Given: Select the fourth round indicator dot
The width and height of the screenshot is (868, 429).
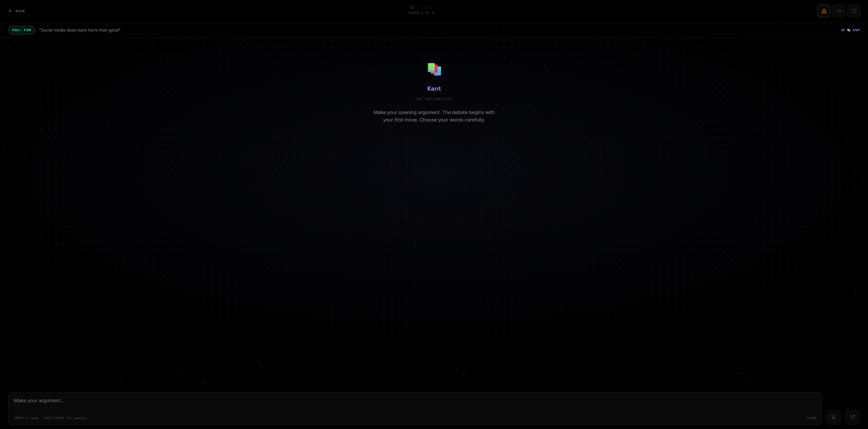Looking at the screenshot, I should (426, 7).
